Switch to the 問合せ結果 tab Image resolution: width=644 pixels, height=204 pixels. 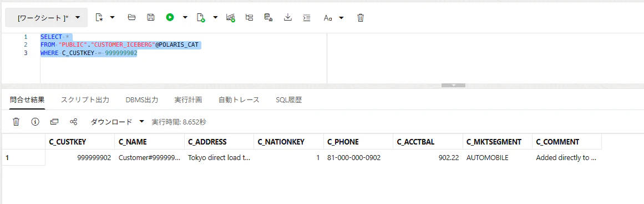[x=27, y=100]
